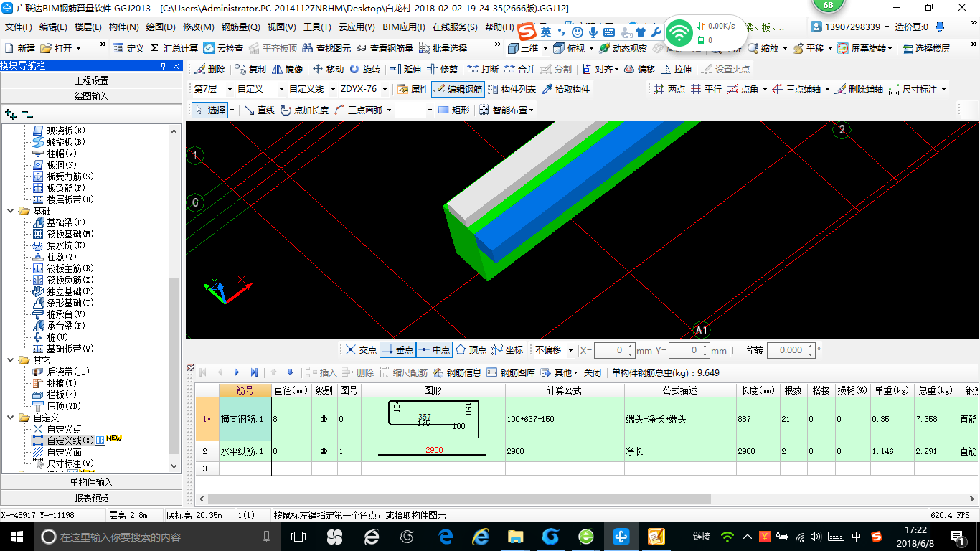Toggle 交点 intersection snap

(361, 350)
